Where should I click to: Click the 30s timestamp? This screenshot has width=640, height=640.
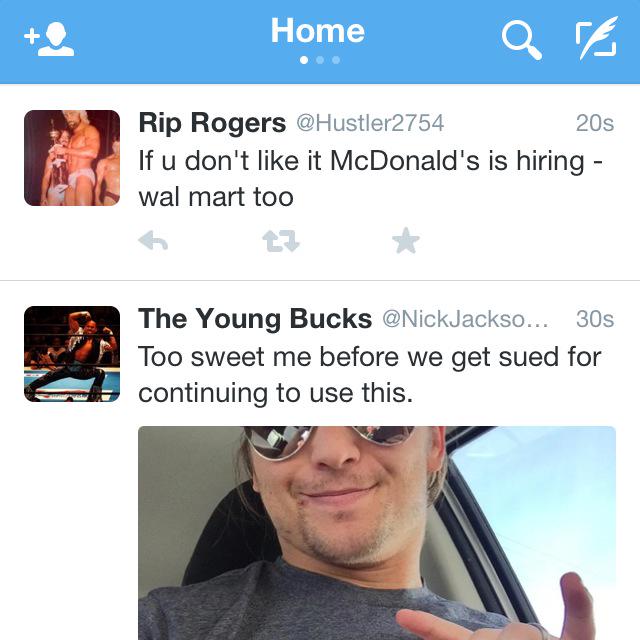(594, 319)
